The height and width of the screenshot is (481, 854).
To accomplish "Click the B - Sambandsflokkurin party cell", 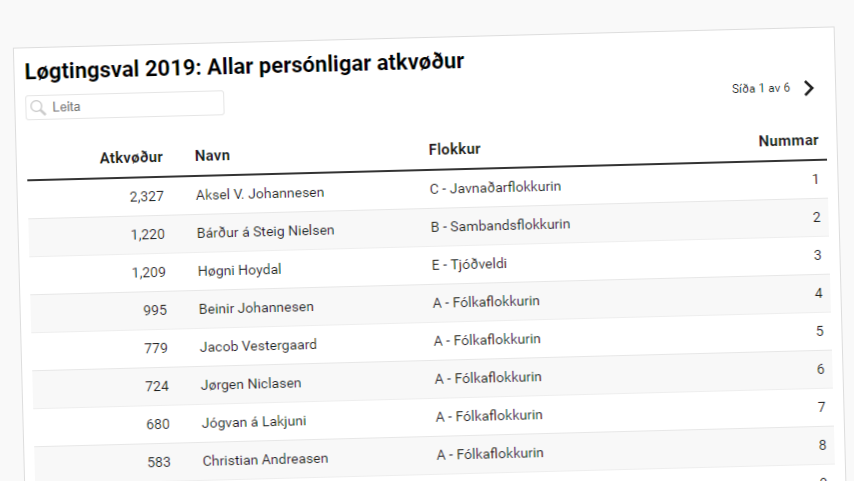I will (500, 225).
